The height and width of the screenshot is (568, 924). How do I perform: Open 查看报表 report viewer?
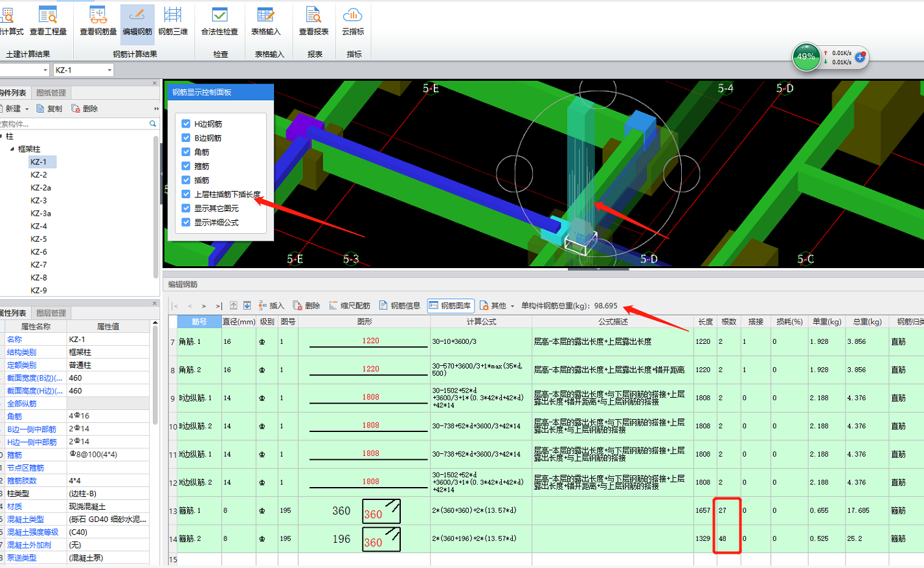[313, 20]
